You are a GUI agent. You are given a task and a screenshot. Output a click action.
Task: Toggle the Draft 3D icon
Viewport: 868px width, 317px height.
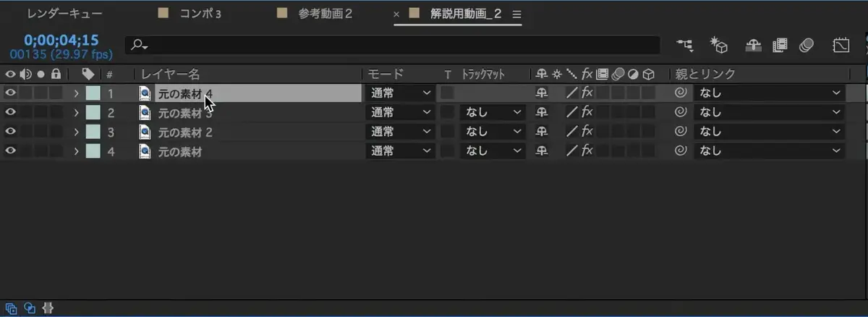(718, 45)
